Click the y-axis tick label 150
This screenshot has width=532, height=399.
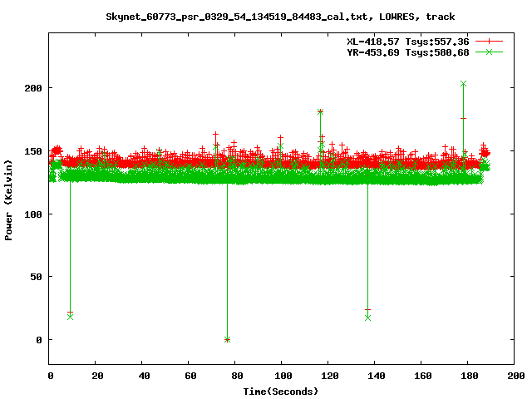tap(33, 151)
